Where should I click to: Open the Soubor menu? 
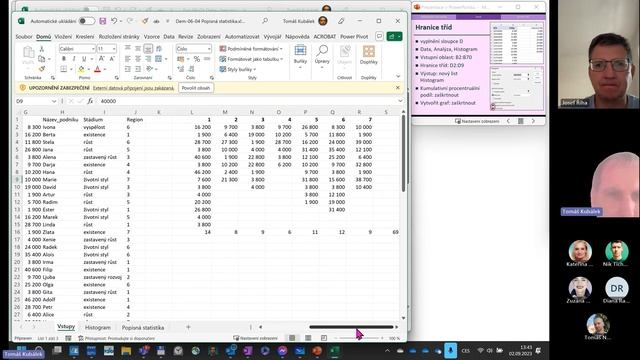24,36
